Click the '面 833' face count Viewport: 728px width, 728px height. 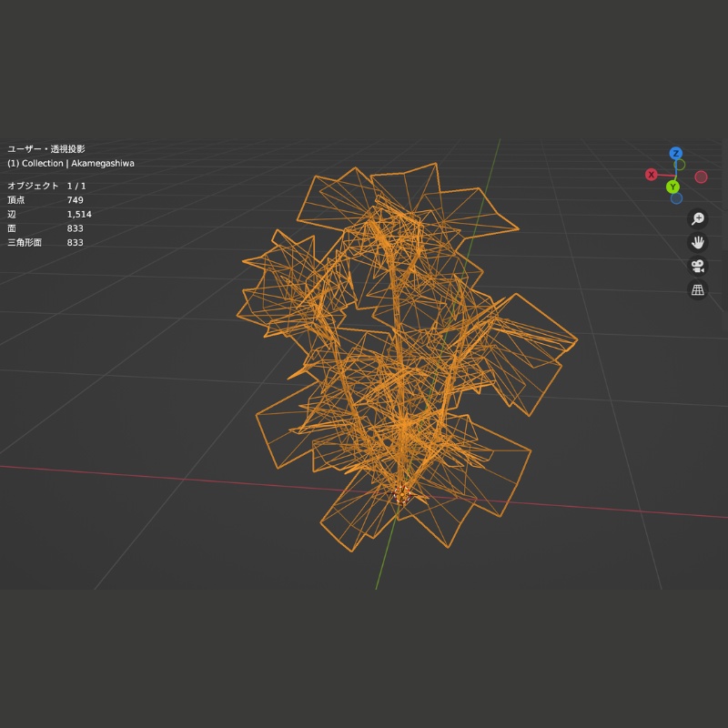[x=45, y=228]
